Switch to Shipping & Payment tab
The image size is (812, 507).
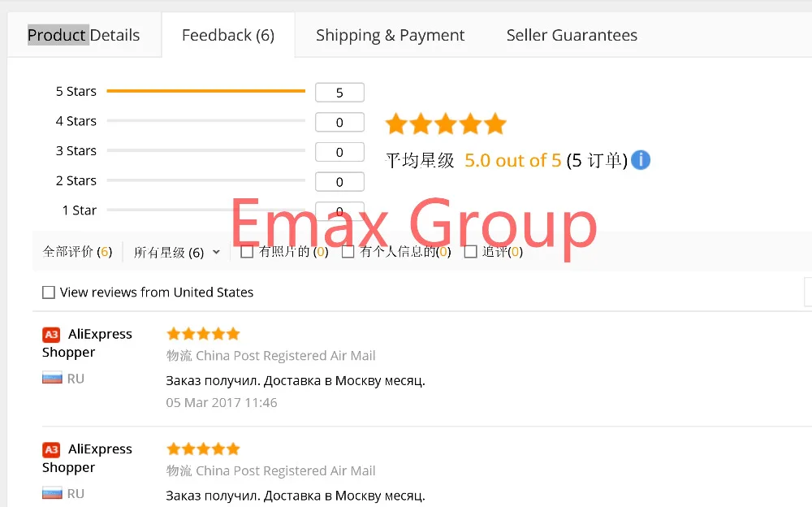pyautogui.click(x=390, y=35)
